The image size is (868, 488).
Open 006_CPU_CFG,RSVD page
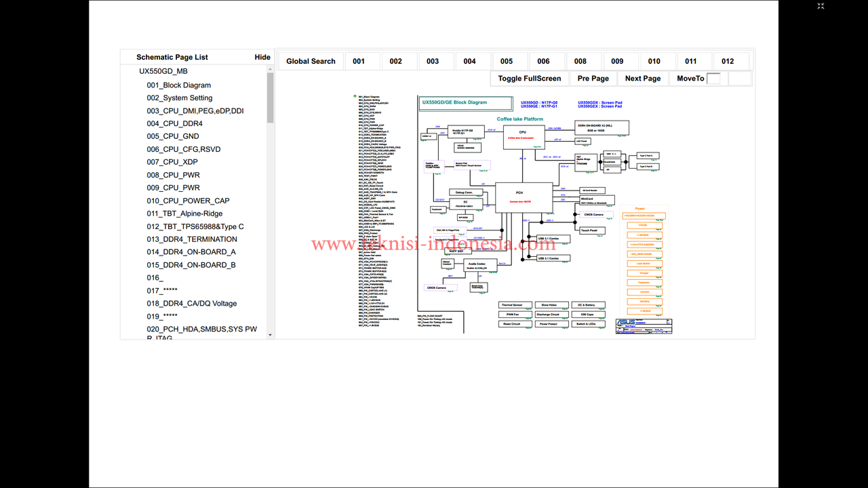(184, 149)
